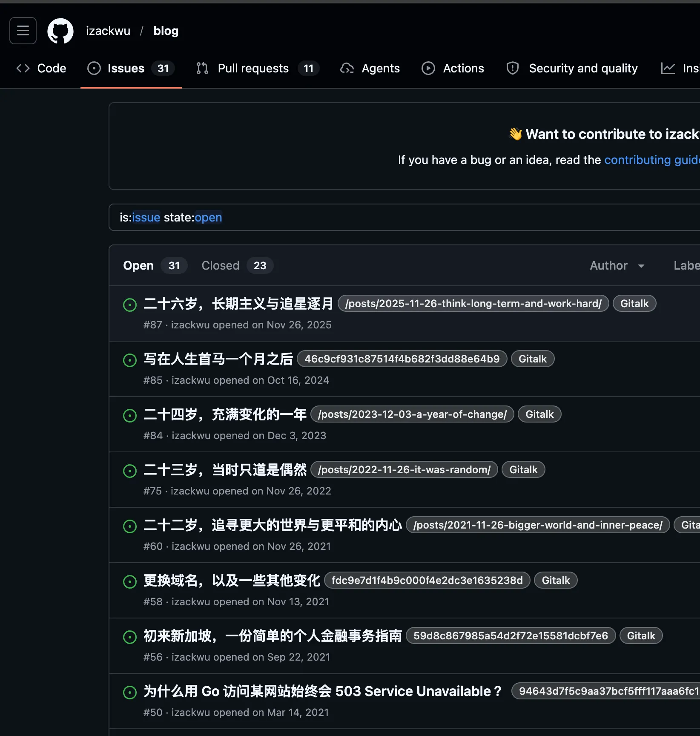
Task: Click label /posts/2022-11-26-it-was-random/
Action: click(405, 469)
